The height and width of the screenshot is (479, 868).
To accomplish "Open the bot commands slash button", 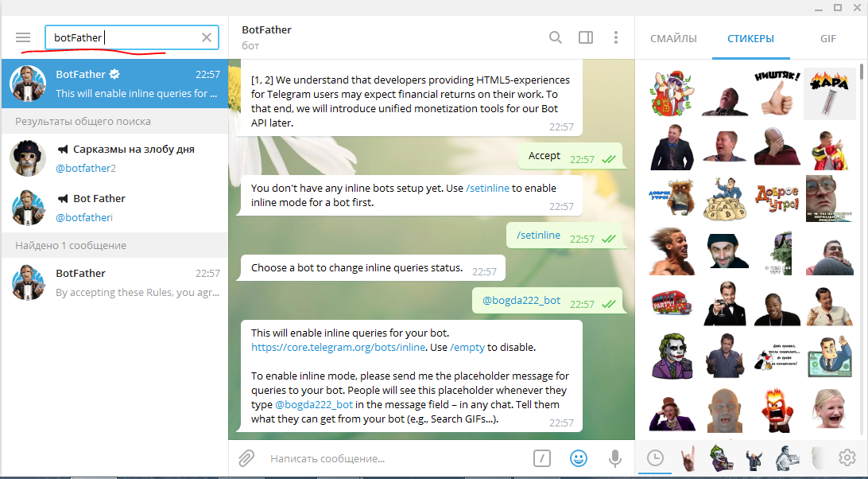I will point(542,458).
